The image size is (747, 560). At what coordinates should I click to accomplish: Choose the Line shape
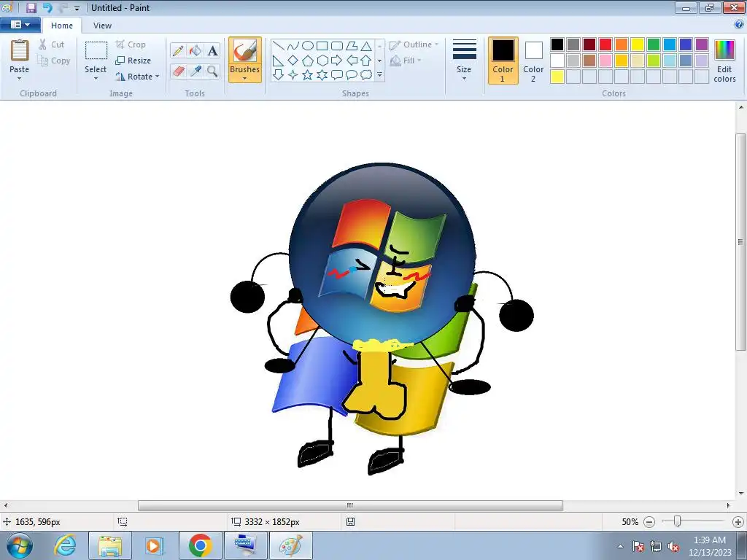pyautogui.click(x=279, y=46)
